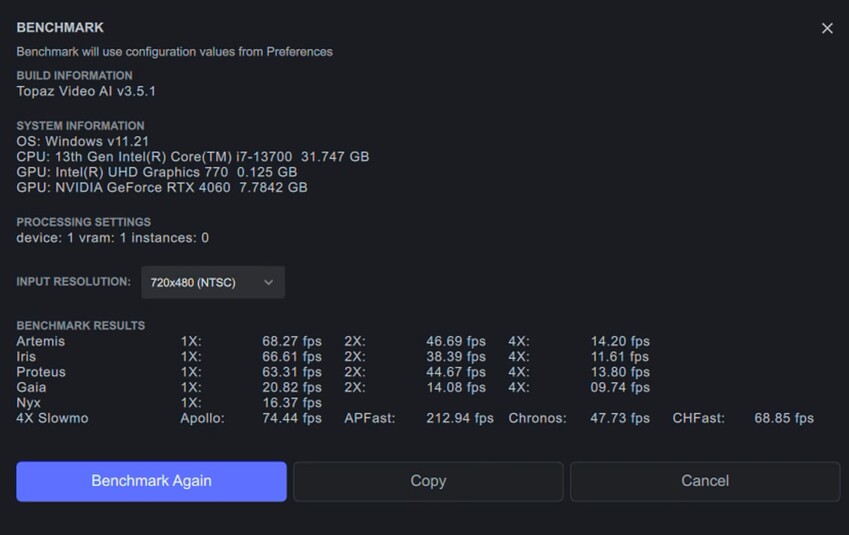
Task: Click Nyx 1X value 16.37 fps
Action: (292, 403)
